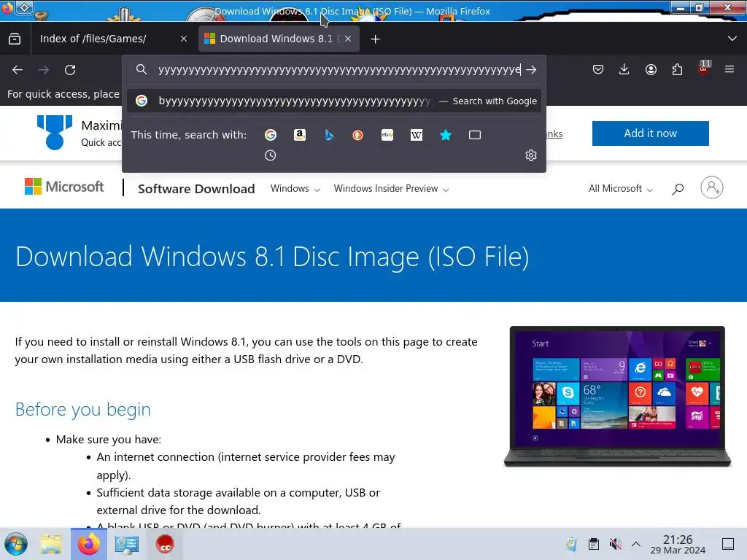The image size is (747, 560).
Task: Click the window menu diamond icon in titlebar
Action: click(24, 7)
